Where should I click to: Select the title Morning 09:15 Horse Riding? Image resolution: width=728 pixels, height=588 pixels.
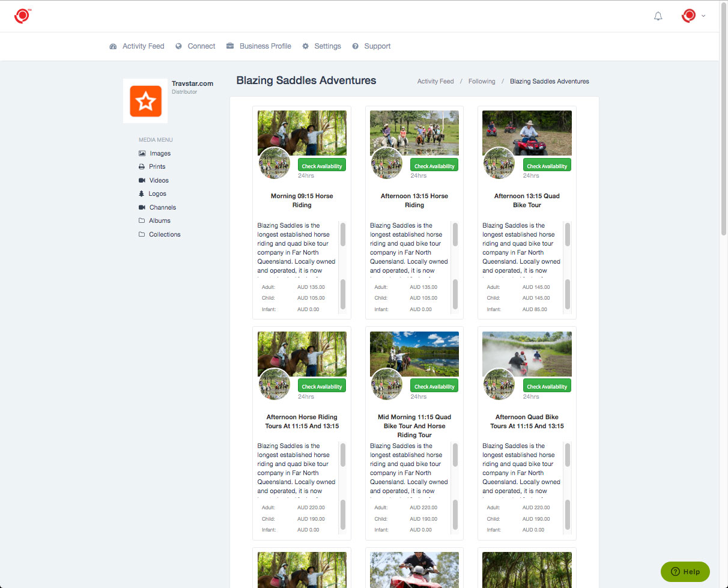point(302,201)
